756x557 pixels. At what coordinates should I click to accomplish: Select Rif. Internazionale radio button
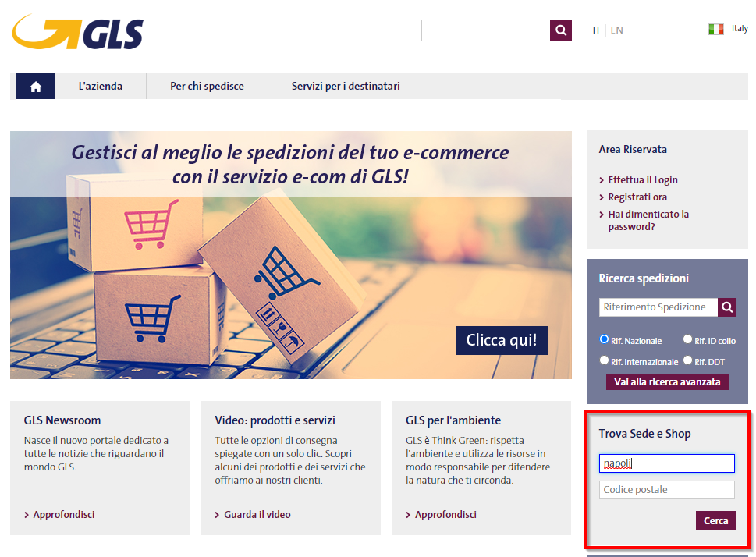click(x=604, y=360)
